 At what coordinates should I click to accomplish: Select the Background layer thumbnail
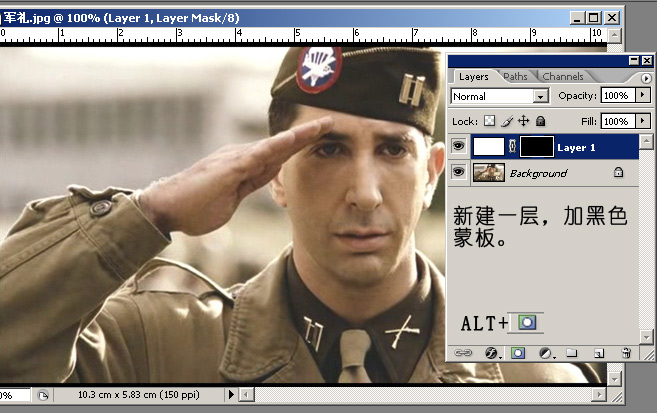pyautogui.click(x=489, y=173)
